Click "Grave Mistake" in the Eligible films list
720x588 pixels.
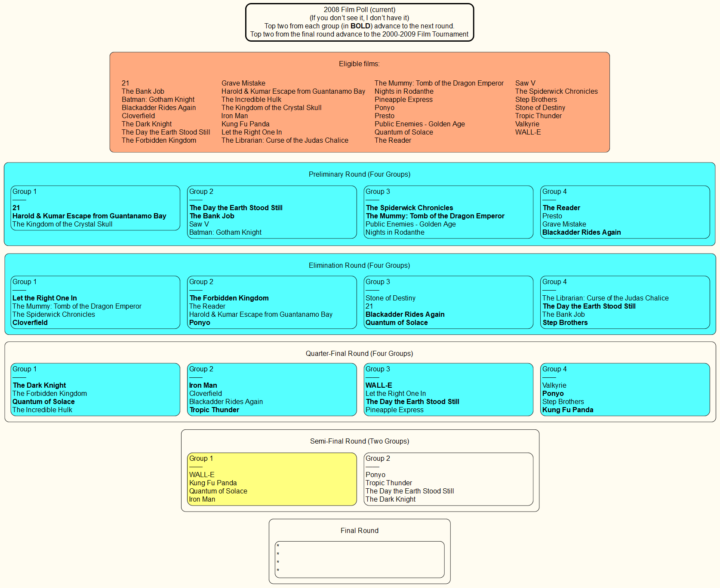point(243,83)
